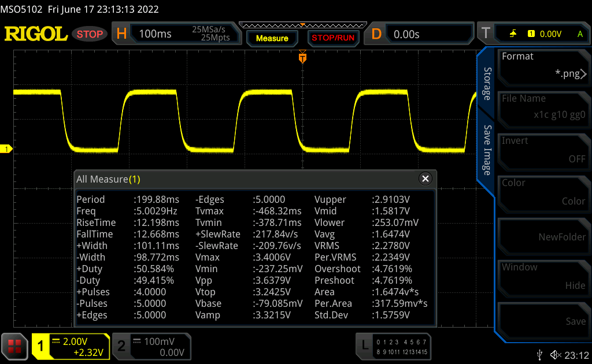Click the red function navigation grid icon

pyautogui.click(x=15, y=346)
